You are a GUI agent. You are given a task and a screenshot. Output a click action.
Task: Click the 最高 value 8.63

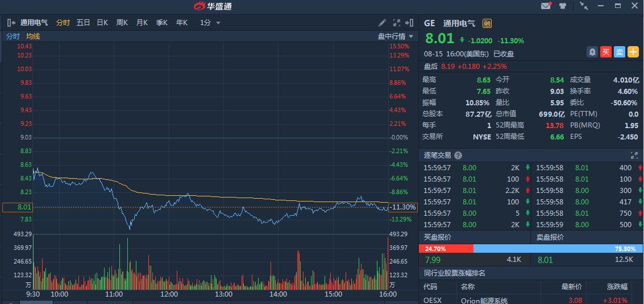(484, 80)
